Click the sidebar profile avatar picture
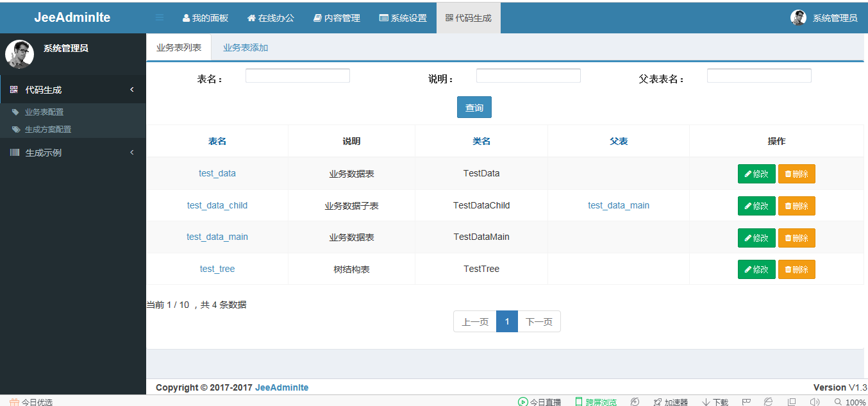Image resolution: width=868 pixels, height=406 pixels. tap(19, 55)
